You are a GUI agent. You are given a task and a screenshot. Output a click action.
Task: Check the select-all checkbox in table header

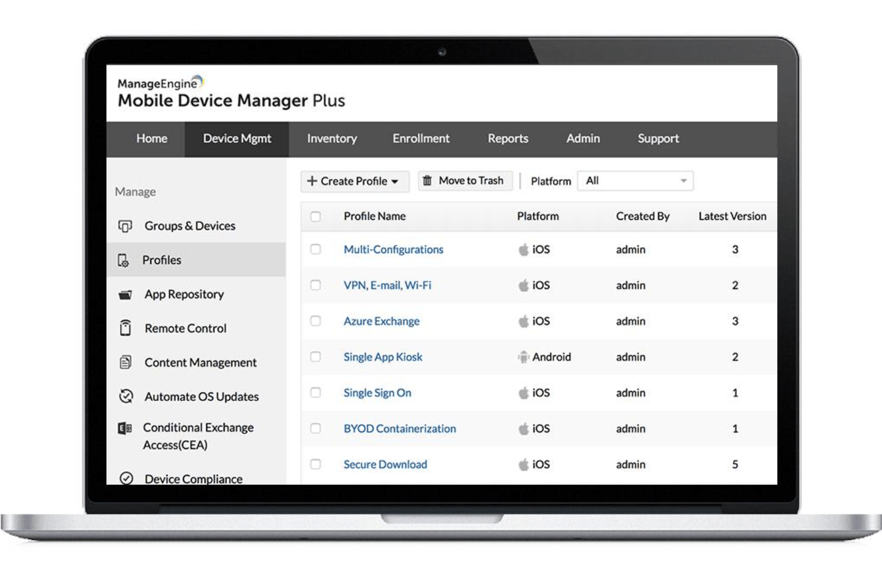pyautogui.click(x=316, y=217)
